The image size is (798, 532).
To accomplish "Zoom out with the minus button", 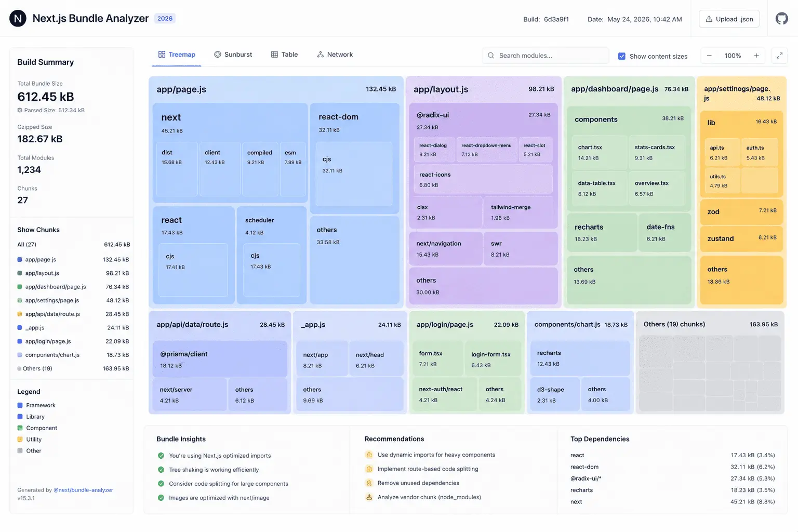I will (709, 56).
